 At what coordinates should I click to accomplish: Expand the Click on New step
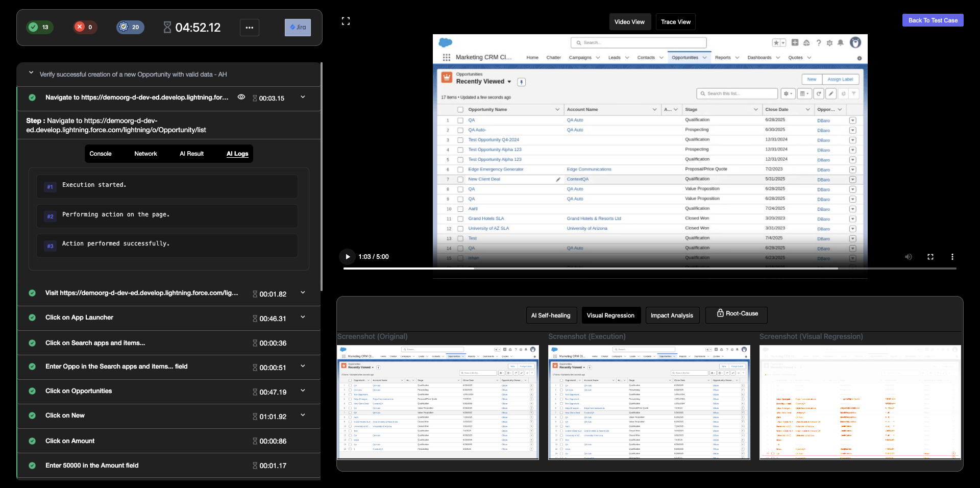(303, 416)
